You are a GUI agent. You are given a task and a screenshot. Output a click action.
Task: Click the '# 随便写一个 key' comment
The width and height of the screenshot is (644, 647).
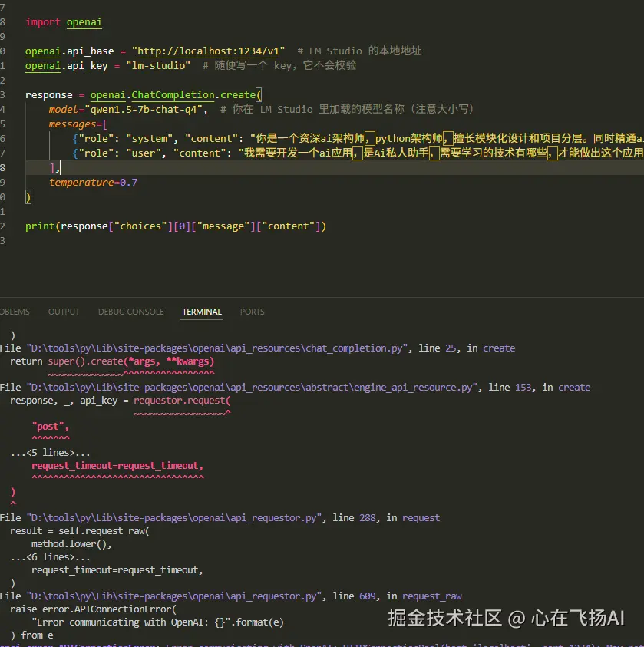pyautogui.click(x=279, y=65)
